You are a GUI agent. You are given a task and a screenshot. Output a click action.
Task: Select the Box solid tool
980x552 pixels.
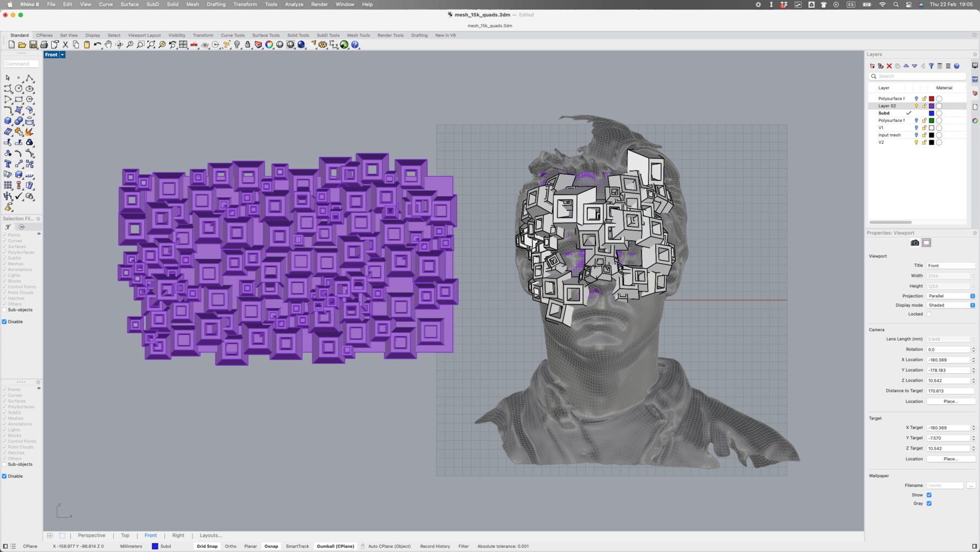tap(8, 121)
